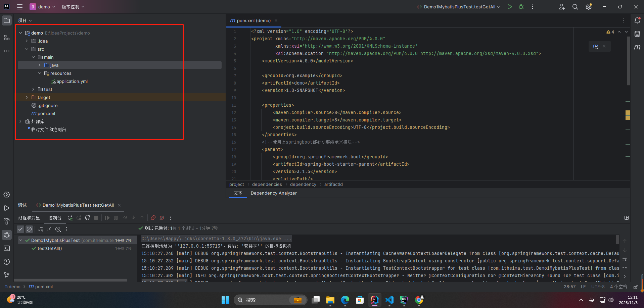Open the Database tool window

tap(637, 34)
